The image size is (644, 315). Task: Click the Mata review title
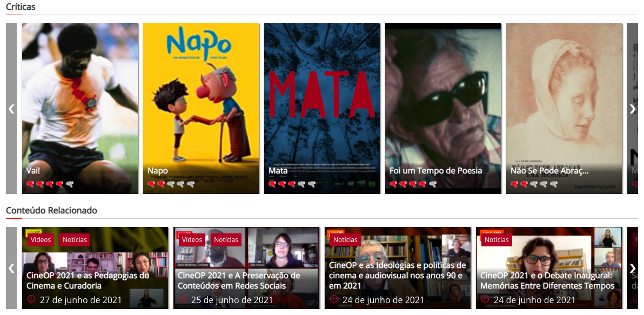[278, 170]
